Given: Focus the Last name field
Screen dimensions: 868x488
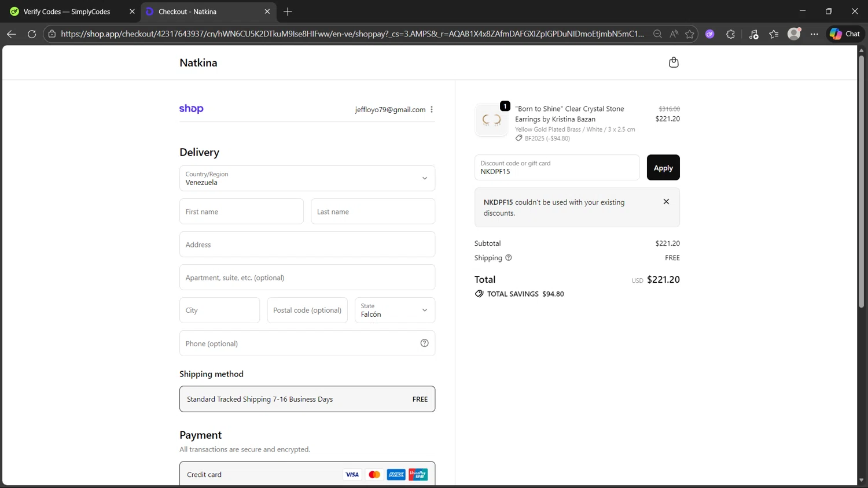Looking at the screenshot, I should coord(373,211).
